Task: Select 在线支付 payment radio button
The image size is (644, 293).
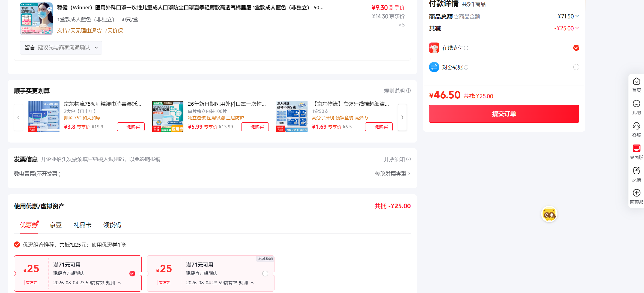Action: pos(576,48)
